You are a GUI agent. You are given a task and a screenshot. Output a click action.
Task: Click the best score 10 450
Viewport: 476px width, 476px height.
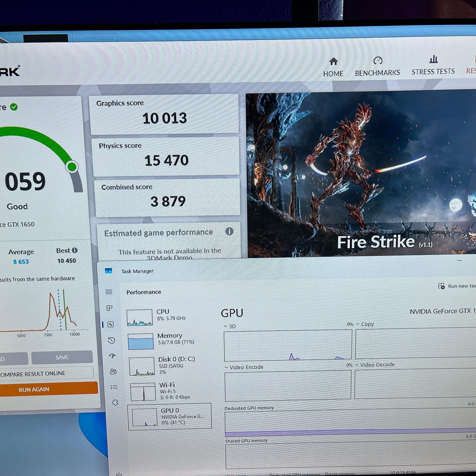pyautogui.click(x=66, y=261)
